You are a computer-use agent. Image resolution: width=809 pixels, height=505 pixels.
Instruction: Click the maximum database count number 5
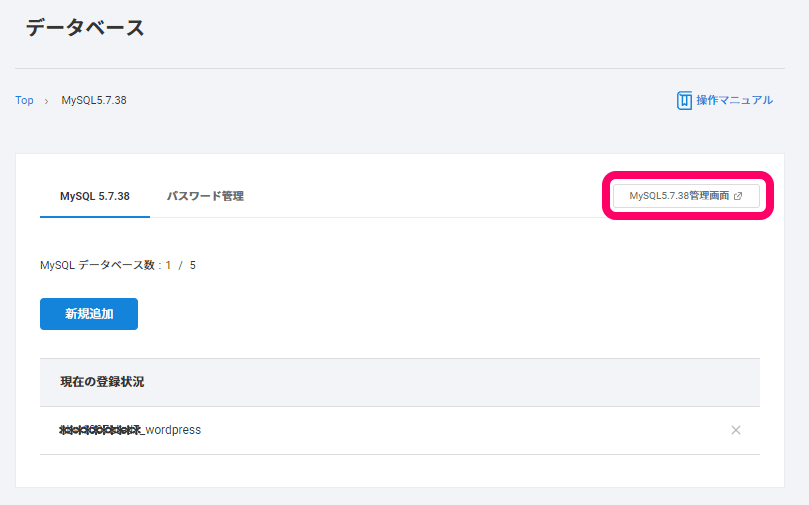click(193, 265)
